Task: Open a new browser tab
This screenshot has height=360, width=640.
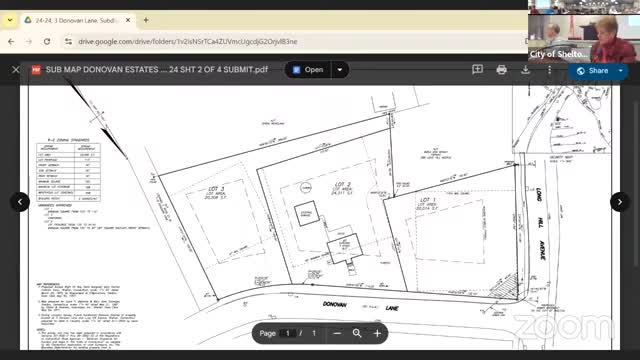Action: [146, 20]
